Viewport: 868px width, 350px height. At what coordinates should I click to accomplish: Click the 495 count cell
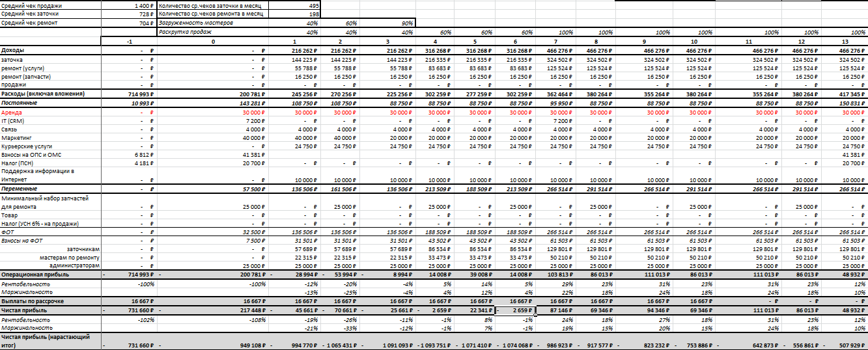pos(294,5)
